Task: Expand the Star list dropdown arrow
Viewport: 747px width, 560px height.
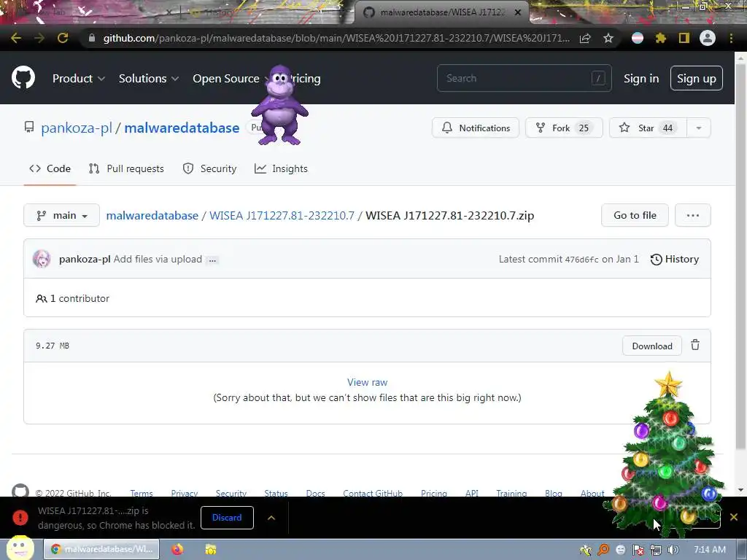Action: [698, 128]
